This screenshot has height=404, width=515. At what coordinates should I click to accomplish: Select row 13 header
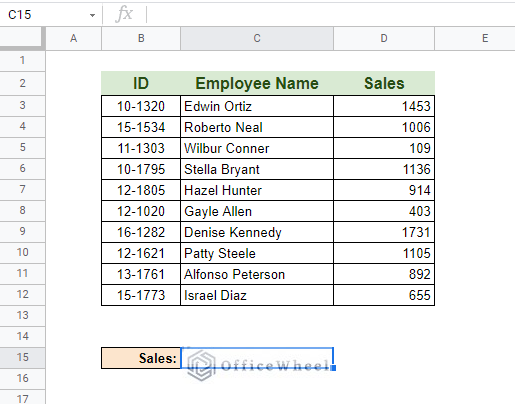click(22, 315)
